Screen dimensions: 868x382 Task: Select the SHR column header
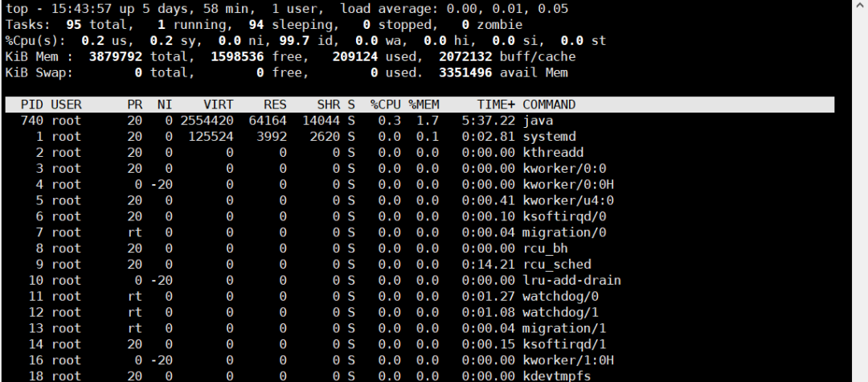329,105
